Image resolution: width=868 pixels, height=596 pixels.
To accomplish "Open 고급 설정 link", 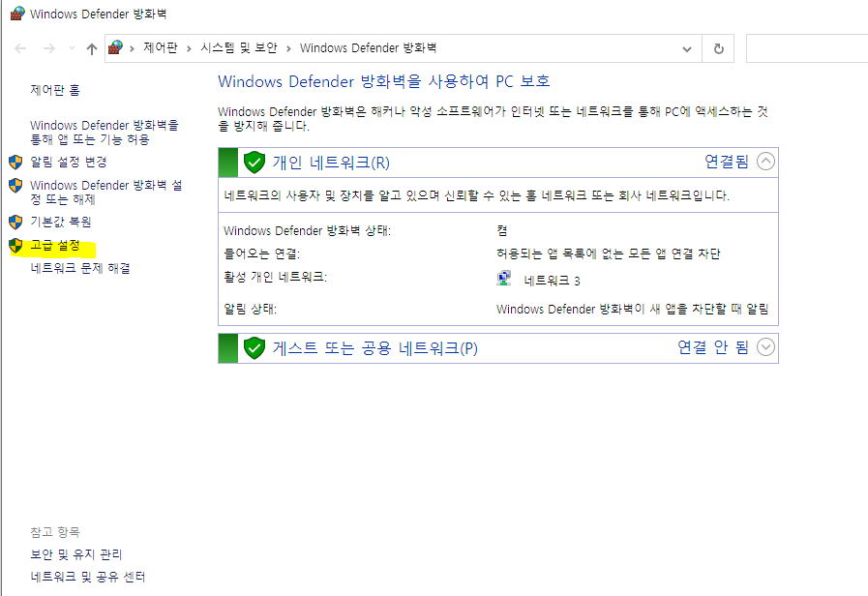I will coord(55,246).
